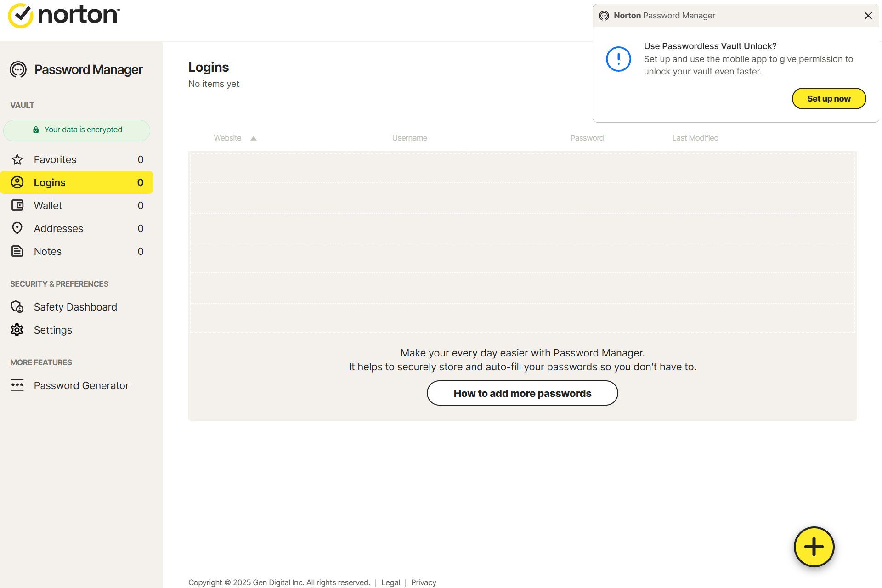Click How to add more passwords
Screen dimensions: 882x588
click(522, 393)
